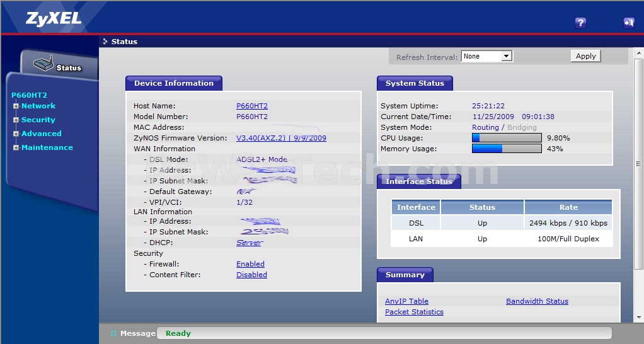
Task: Click the scrollbar down arrow
Action: (639, 318)
